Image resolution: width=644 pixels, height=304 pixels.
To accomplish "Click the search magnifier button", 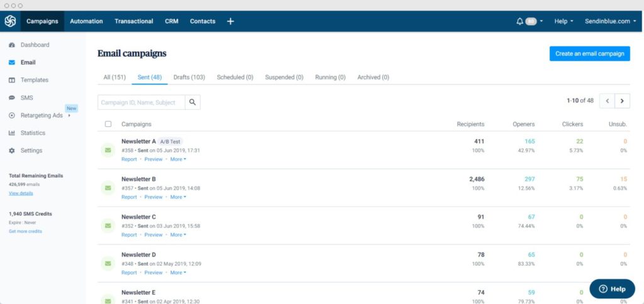I will 193,102.
